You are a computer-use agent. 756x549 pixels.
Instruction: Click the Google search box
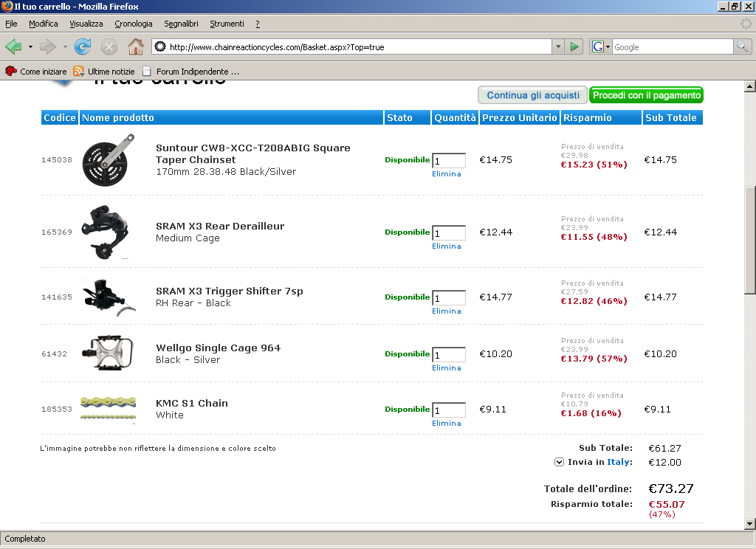[673, 46]
